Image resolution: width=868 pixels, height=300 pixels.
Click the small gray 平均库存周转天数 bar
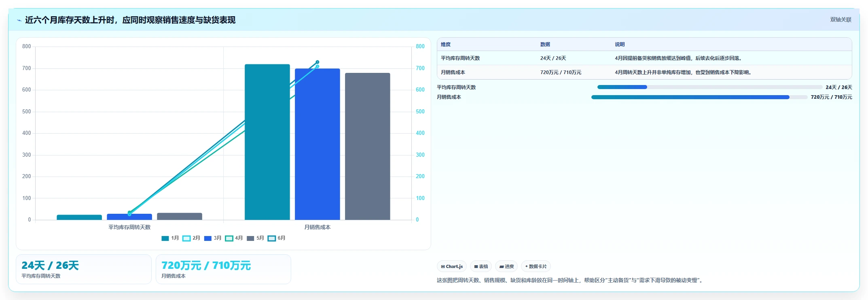[x=180, y=217]
